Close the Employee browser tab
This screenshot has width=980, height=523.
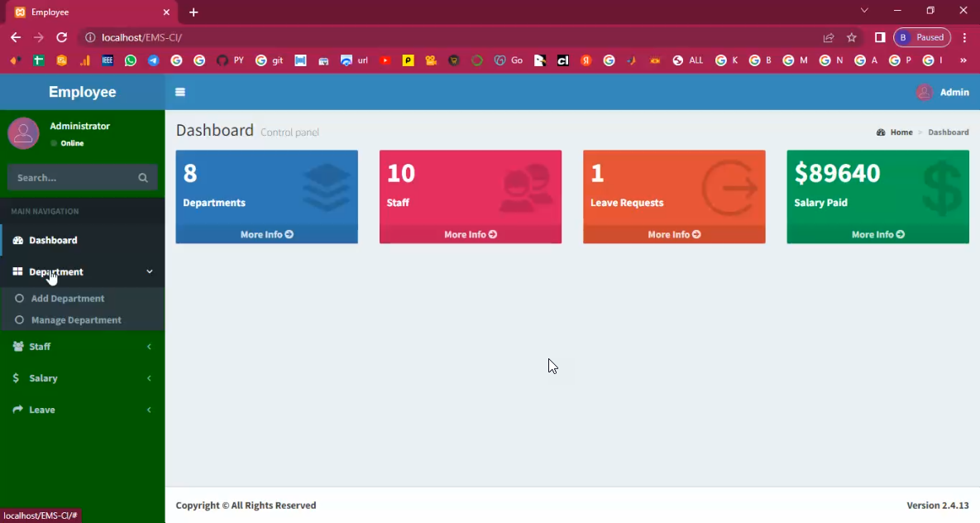coord(166,12)
